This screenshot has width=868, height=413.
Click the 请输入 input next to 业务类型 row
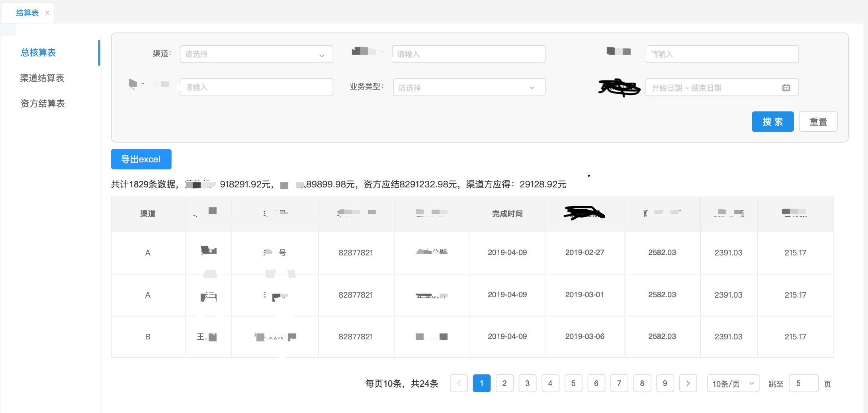pos(256,87)
